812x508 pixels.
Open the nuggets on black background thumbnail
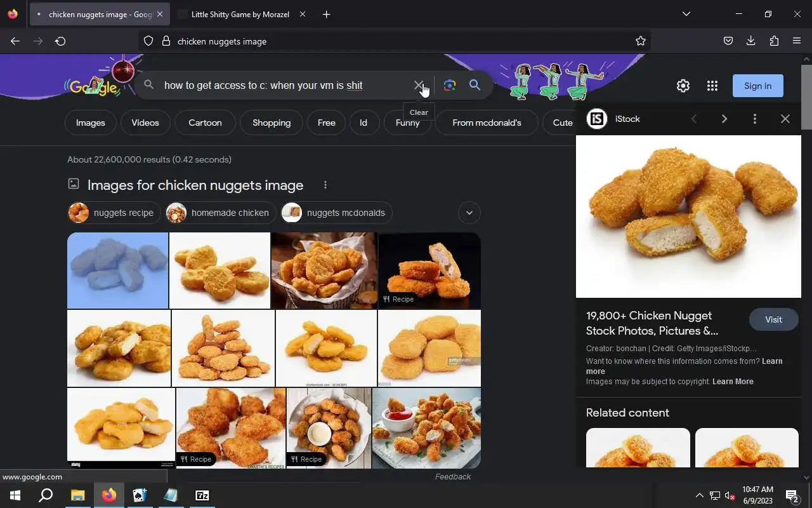429,271
